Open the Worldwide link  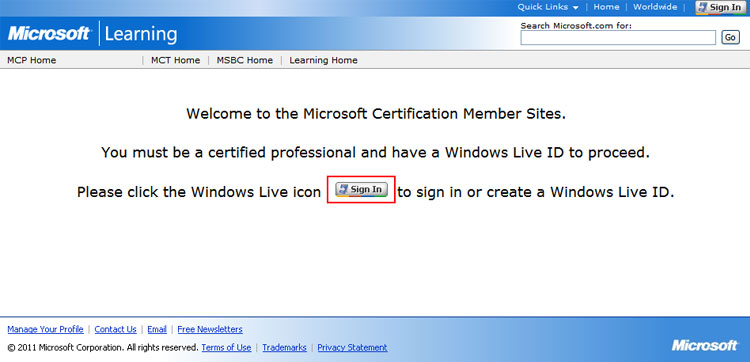(655, 7)
